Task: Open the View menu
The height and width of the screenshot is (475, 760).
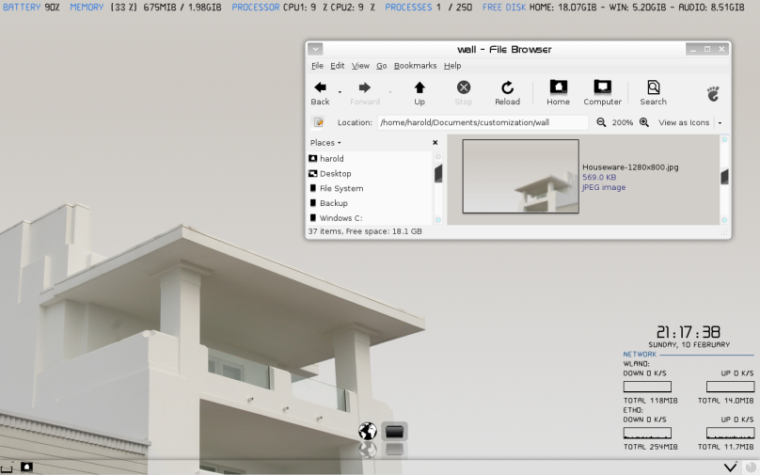Action: coord(360,65)
